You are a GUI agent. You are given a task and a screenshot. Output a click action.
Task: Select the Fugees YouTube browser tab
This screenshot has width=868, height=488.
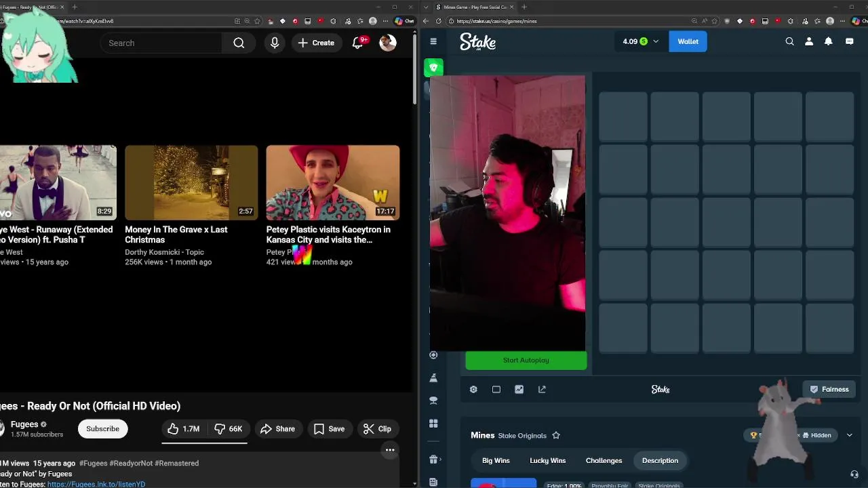tap(33, 7)
